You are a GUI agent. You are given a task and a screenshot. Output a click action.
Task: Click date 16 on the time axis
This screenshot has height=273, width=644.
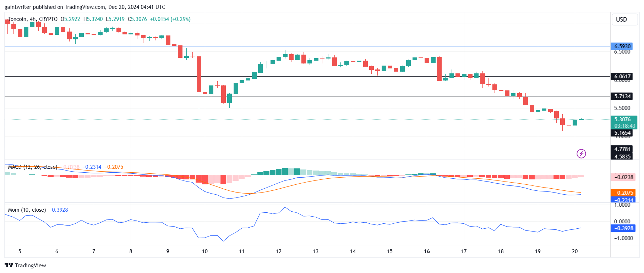click(427, 251)
